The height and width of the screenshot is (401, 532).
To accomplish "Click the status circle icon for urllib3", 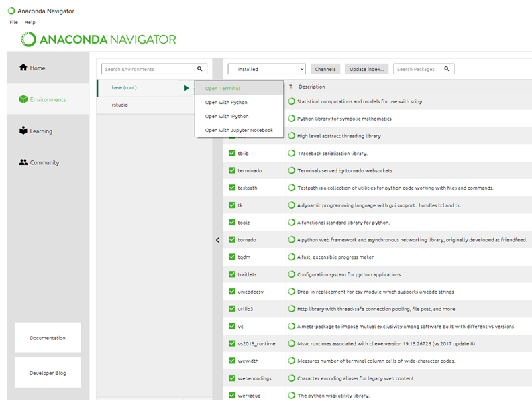I will pyautogui.click(x=291, y=308).
